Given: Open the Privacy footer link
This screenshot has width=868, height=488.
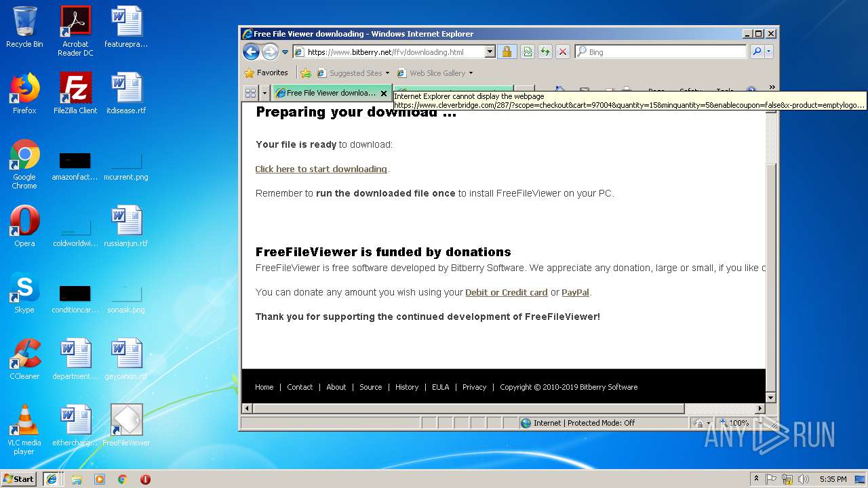Looking at the screenshot, I should (475, 387).
